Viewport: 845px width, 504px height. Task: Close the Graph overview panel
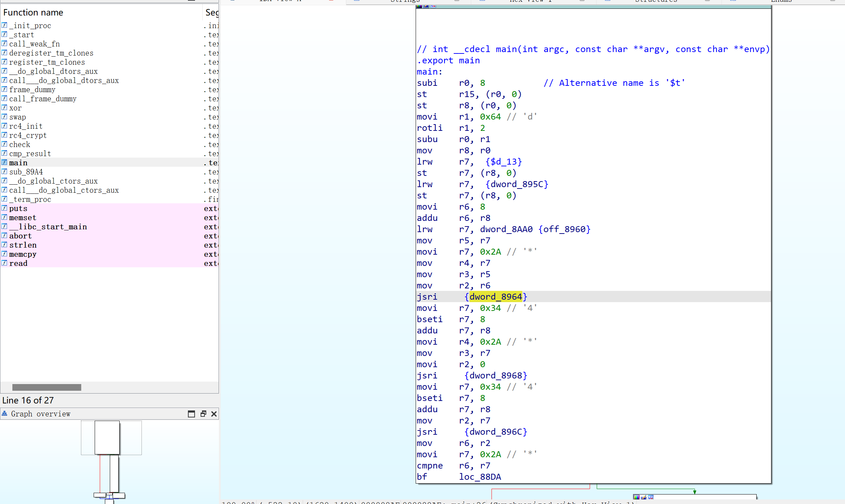point(214,414)
